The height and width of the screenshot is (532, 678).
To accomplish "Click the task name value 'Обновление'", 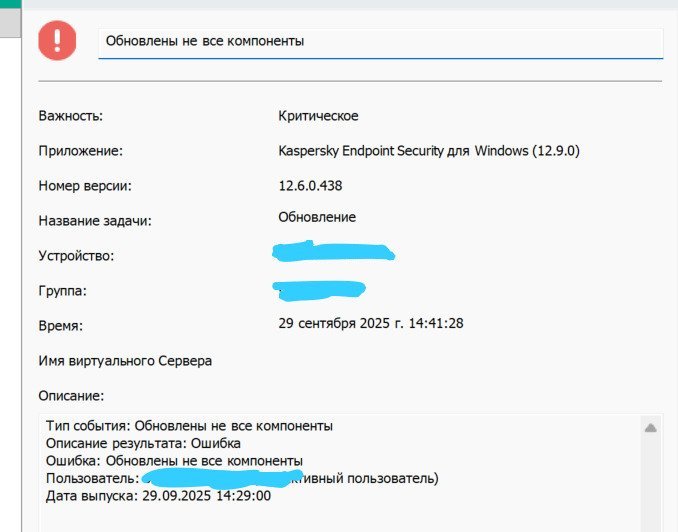I will coord(317,217).
